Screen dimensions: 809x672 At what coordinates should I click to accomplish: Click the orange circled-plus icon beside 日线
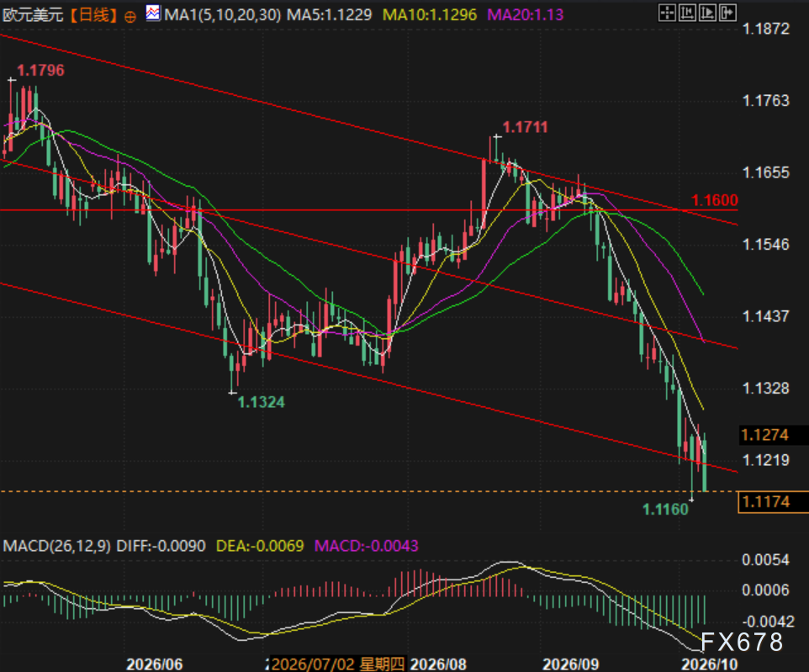[x=130, y=17]
